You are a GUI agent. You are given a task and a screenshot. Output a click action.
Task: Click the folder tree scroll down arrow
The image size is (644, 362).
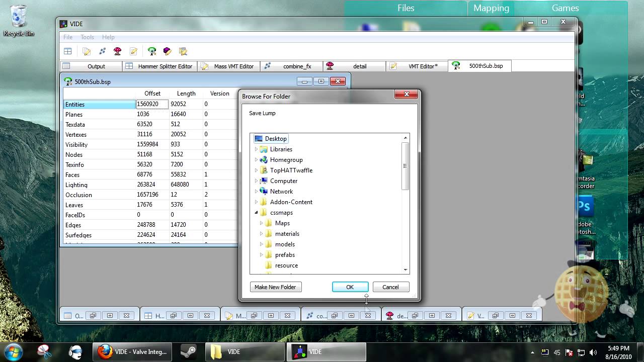[x=405, y=270]
